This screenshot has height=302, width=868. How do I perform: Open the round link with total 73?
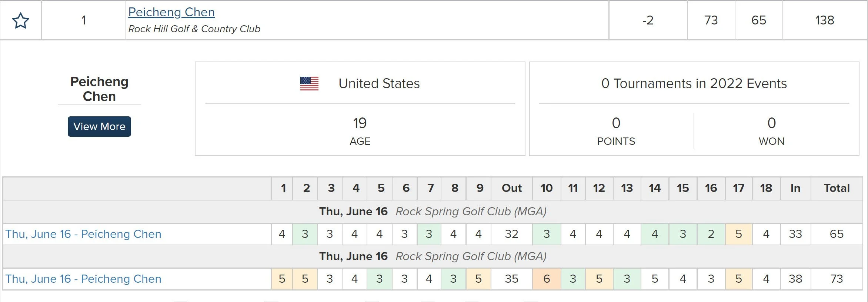click(83, 279)
